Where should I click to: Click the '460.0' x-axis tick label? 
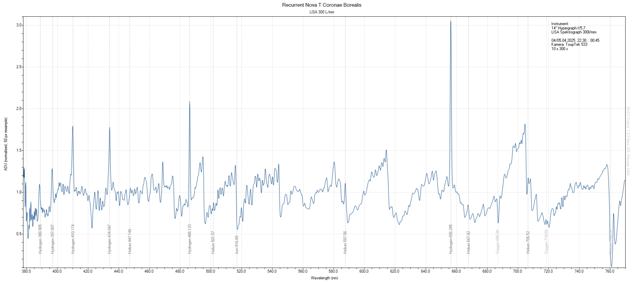point(149,271)
